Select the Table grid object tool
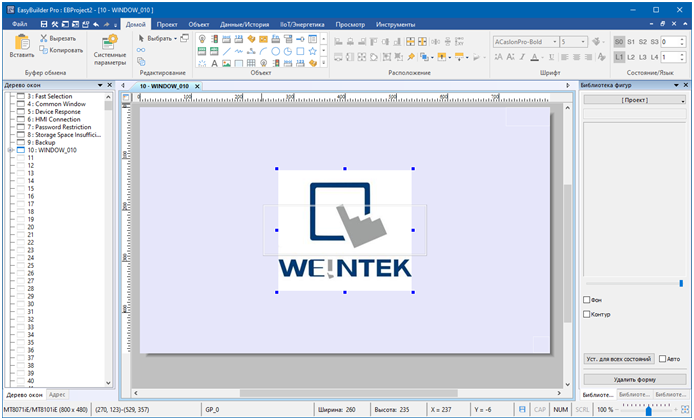The height and width of the screenshot is (420, 694). pyautogui.click(x=251, y=63)
